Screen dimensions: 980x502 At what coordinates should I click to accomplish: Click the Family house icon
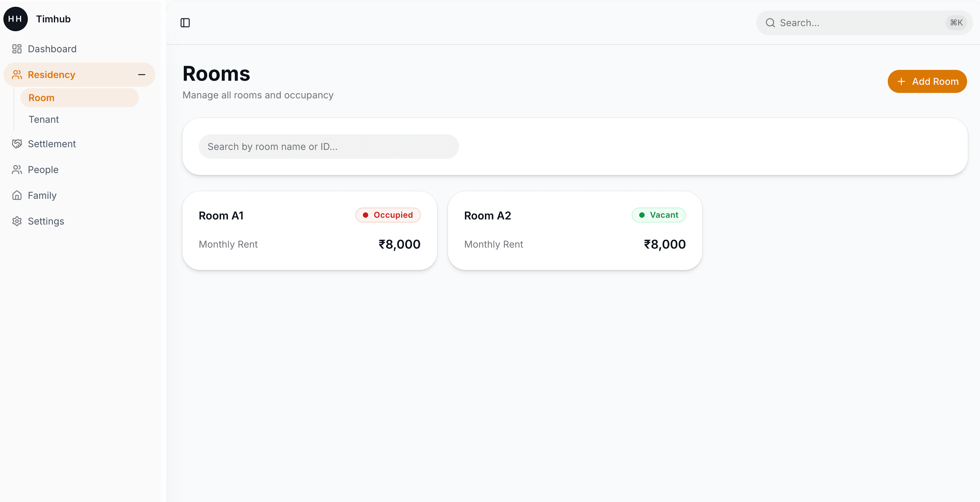[x=17, y=195]
